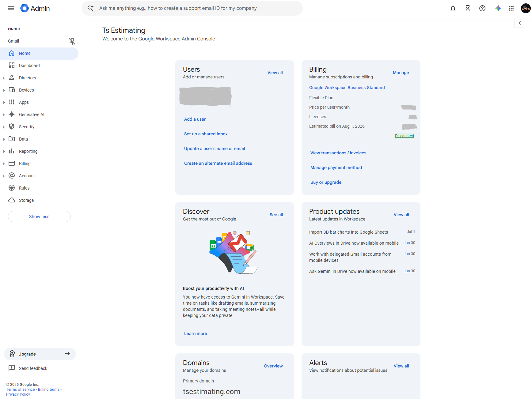View all Alerts
The height and width of the screenshot is (399, 532).
pyautogui.click(x=401, y=366)
